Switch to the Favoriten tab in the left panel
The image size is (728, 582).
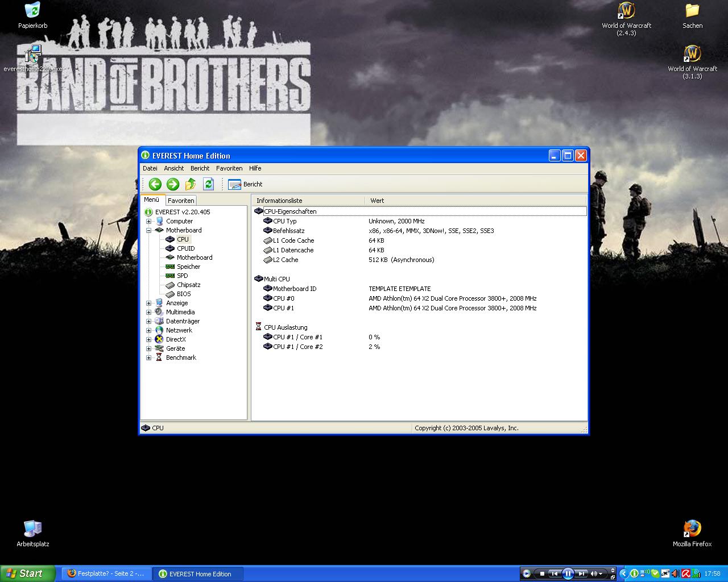coord(181,201)
